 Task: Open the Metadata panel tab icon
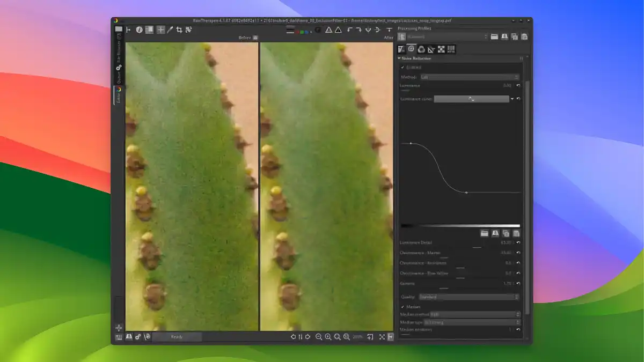[x=451, y=50]
